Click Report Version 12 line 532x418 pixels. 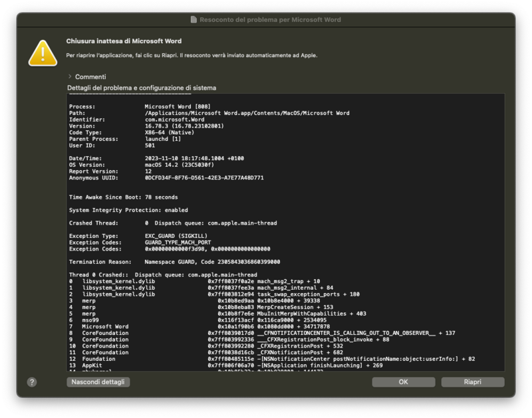pos(110,171)
